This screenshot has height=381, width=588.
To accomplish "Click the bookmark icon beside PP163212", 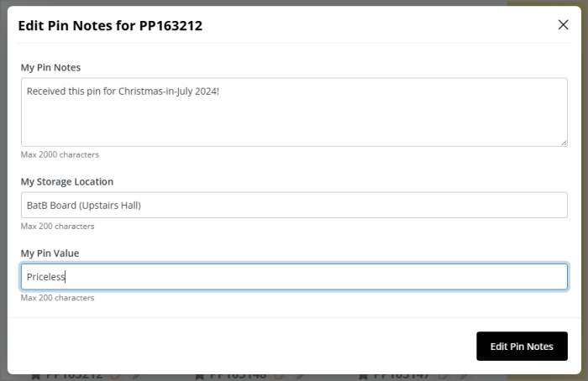I will tap(35, 376).
